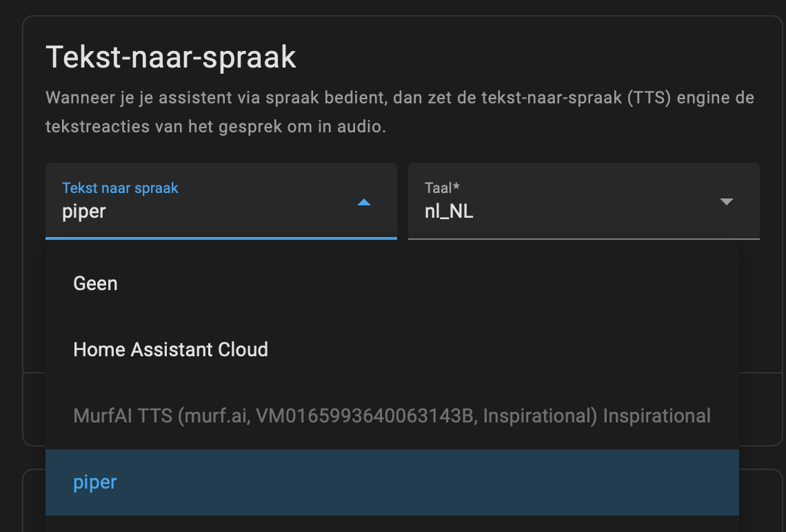Click the blue Tekst naar spraak field label
Screen dimensions: 786x532
point(120,187)
